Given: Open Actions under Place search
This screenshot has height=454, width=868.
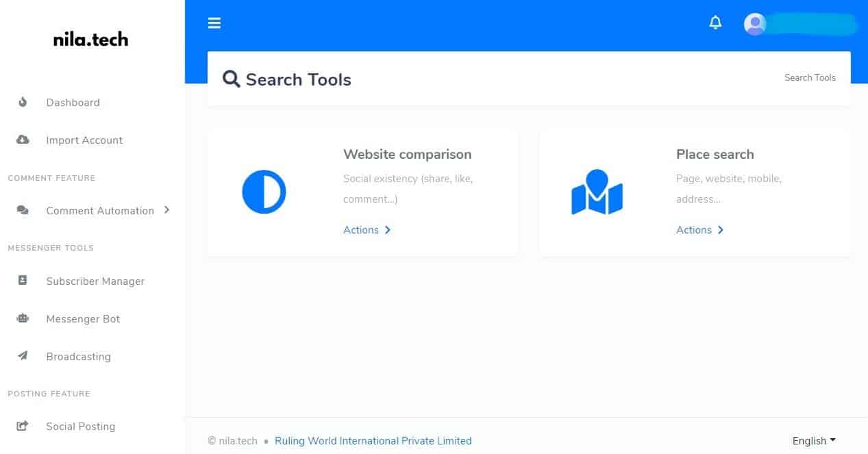Looking at the screenshot, I should [x=699, y=230].
